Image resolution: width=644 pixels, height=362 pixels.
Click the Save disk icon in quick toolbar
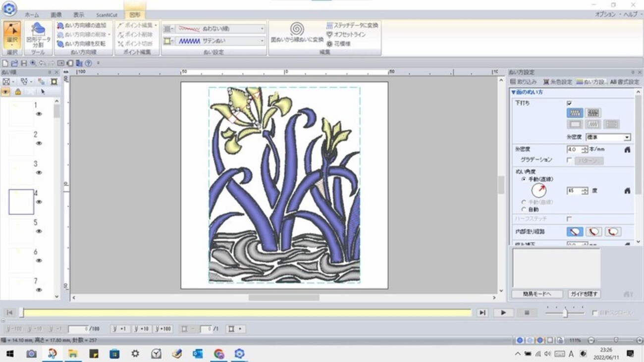click(x=24, y=63)
